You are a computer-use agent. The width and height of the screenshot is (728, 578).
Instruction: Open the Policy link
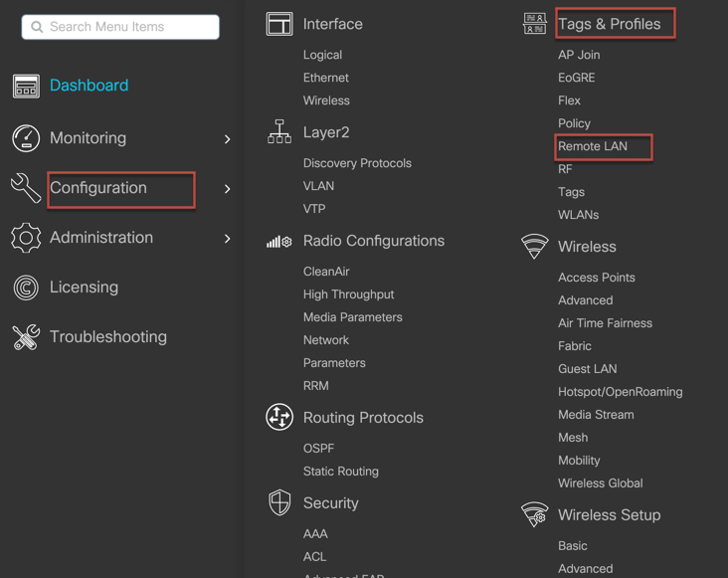coord(574,123)
